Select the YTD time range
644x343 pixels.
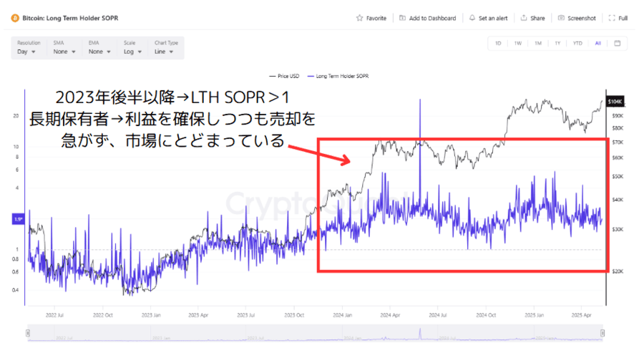click(x=577, y=43)
